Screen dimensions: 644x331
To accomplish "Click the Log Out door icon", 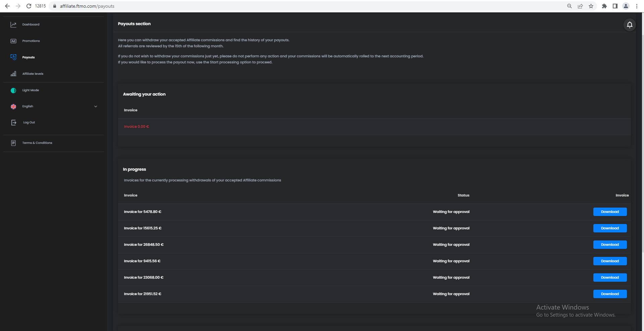I will pyautogui.click(x=14, y=122).
